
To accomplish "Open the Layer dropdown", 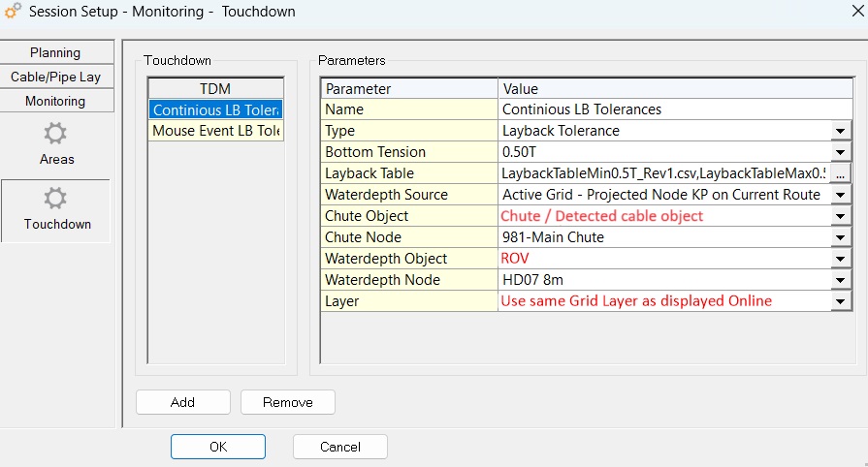I will (840, 301).
